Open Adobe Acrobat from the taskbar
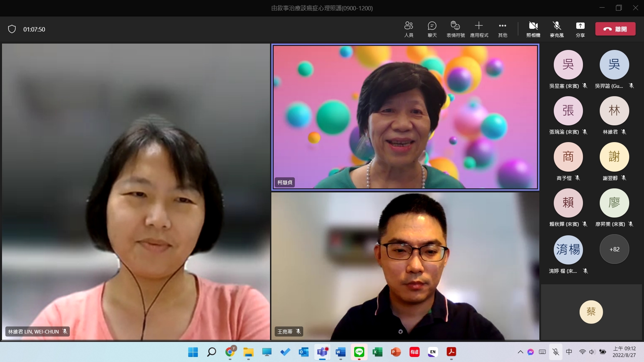The width and height of the screenshot is (644, 362). [x=451, y=352]
